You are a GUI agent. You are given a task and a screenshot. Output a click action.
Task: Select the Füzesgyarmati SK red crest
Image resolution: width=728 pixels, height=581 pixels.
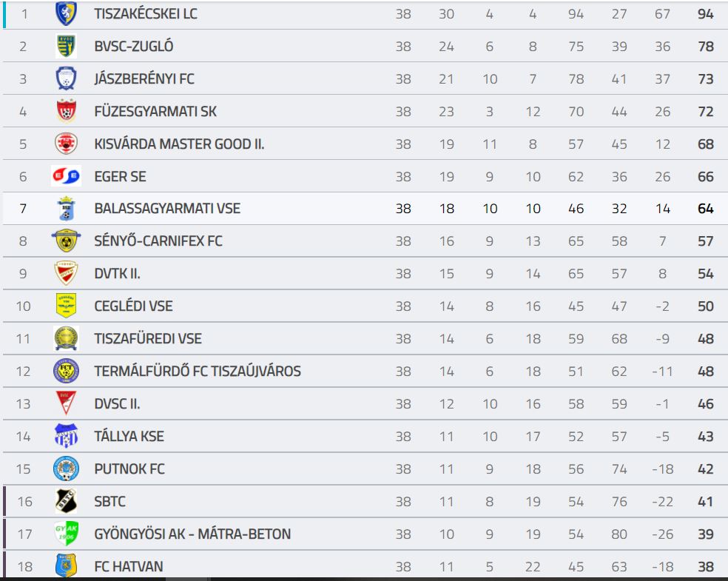66,111
